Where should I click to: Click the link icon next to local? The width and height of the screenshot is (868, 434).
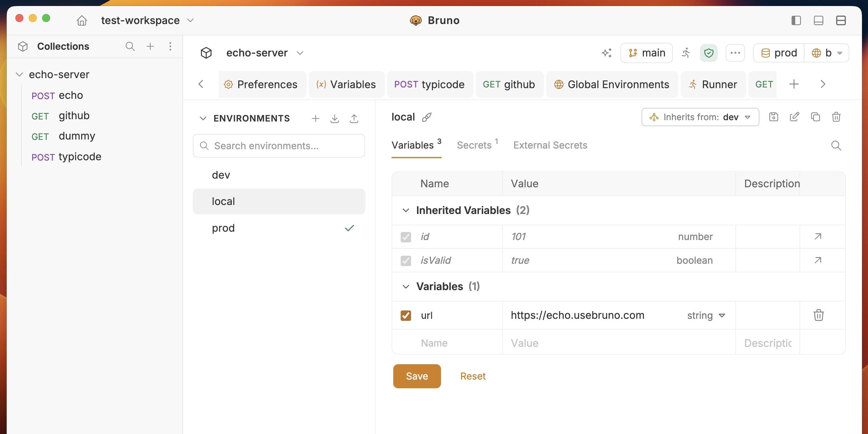click(427, 117)
